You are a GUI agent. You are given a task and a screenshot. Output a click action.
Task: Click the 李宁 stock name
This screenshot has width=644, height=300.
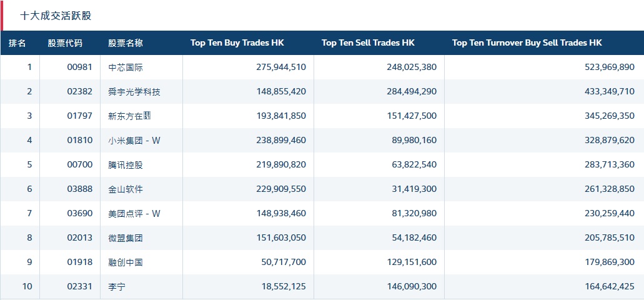coord(117,287)
